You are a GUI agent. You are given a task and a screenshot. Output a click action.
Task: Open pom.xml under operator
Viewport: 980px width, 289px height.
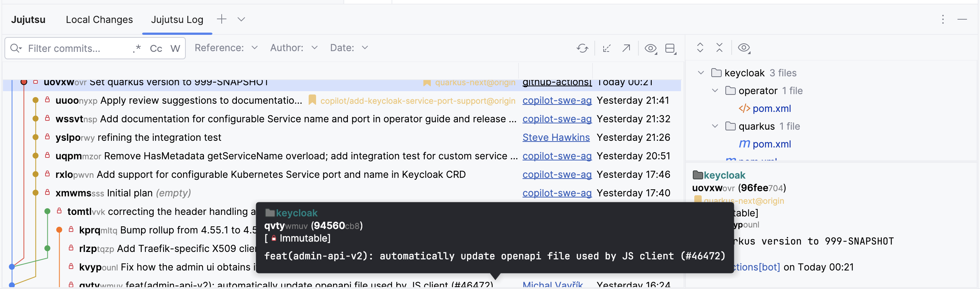click(772, 109)
